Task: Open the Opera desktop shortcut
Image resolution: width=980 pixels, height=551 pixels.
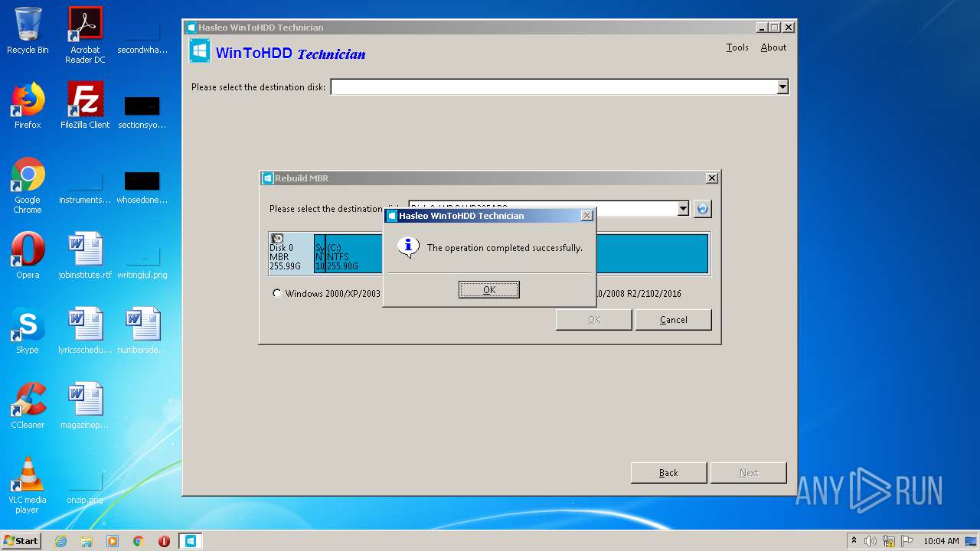Action: tap(28, 255)
